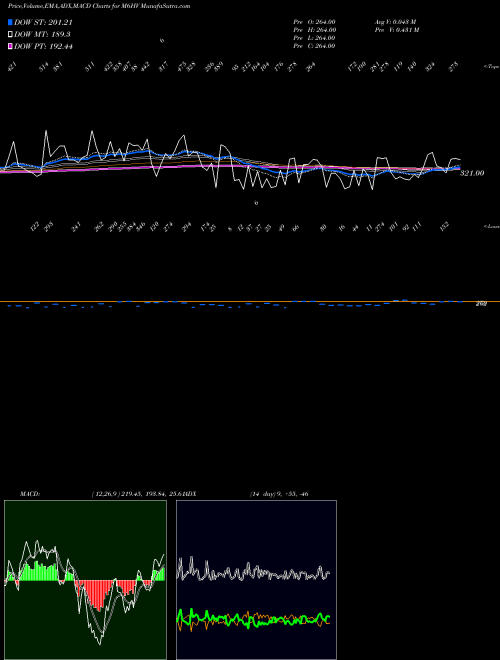Image resolution: width=500 pixels, height=660 pixels.
Task: Click the 321.00 price label on chart
Action: [x=472, y=173]
